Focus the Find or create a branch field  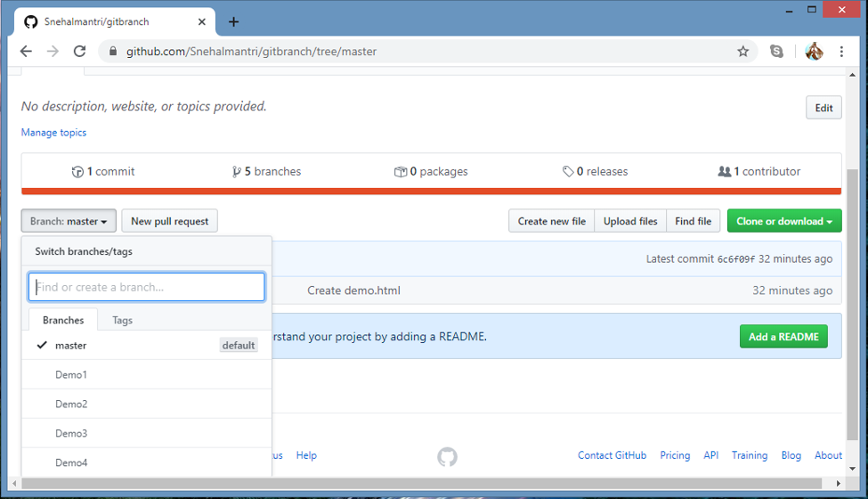point(147,287)
